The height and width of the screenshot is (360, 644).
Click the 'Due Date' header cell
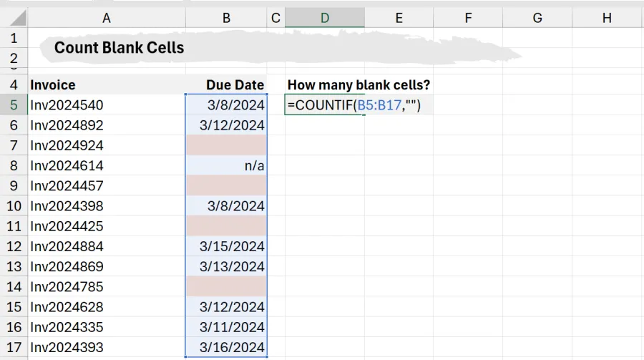click(226, 84)
